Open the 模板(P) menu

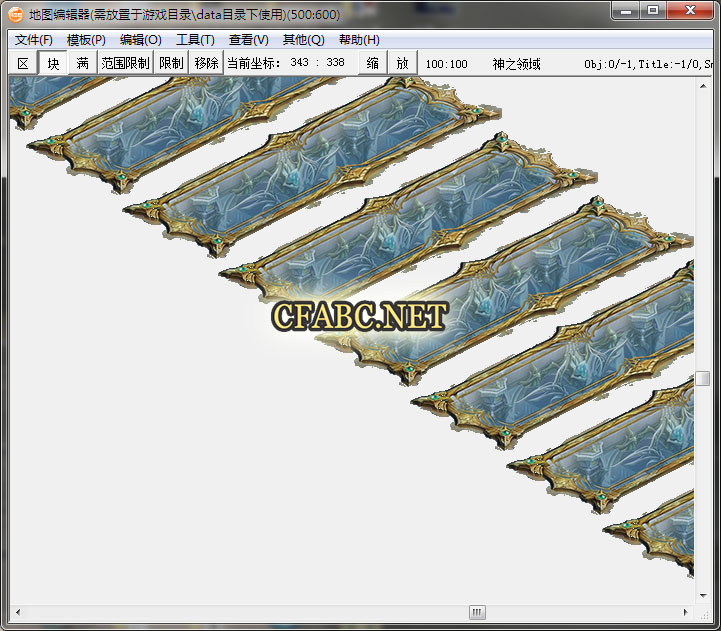click(x=86, y=40)
